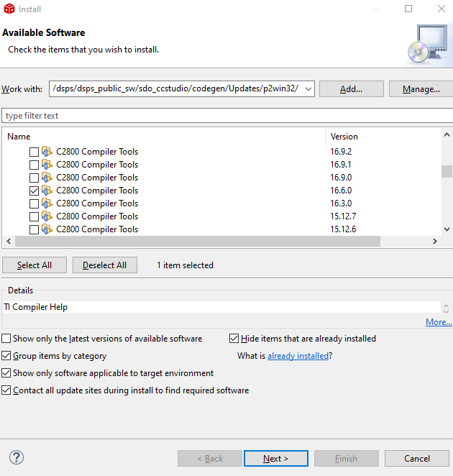453x476 pixels.
Task: Click the feature icon beside version 16.6.0
Action: pos(47,191)
